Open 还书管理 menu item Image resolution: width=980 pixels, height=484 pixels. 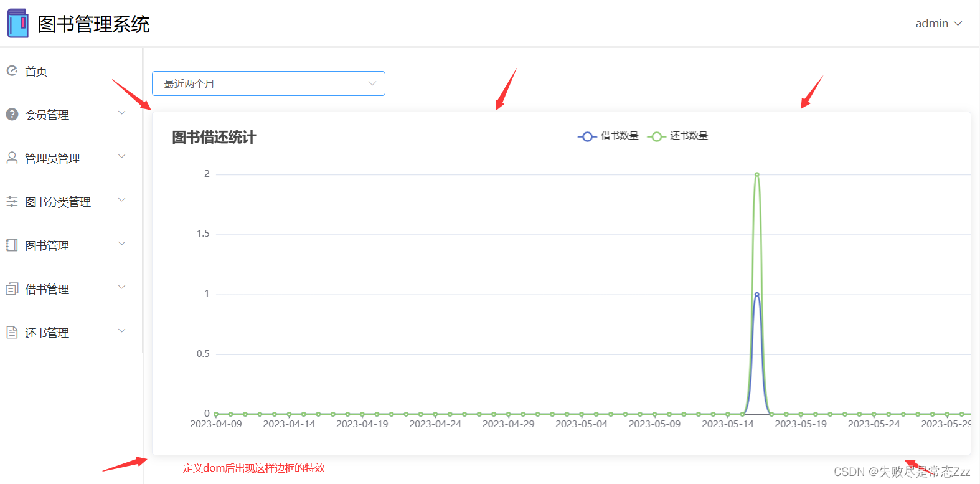tap(70, 333)
